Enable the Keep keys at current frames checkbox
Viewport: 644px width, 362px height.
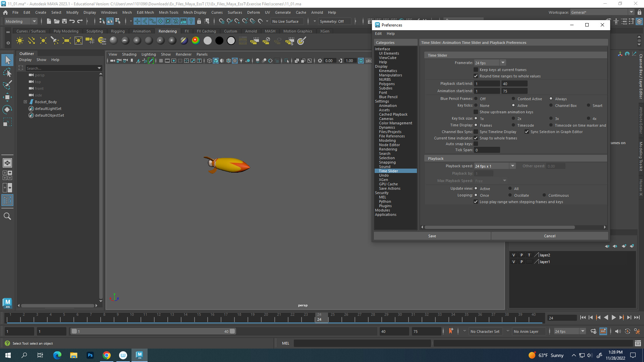click(x=476, y=69)
